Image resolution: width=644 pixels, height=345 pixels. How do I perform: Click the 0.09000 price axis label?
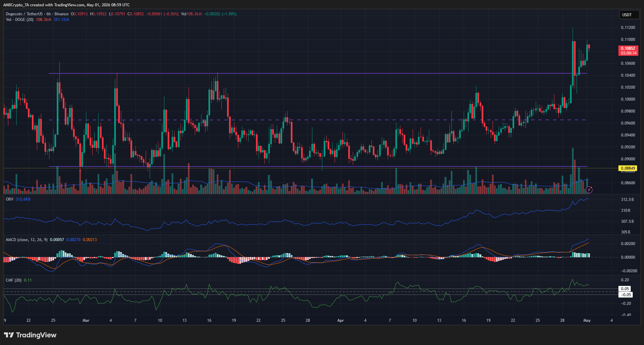point(628,159)
